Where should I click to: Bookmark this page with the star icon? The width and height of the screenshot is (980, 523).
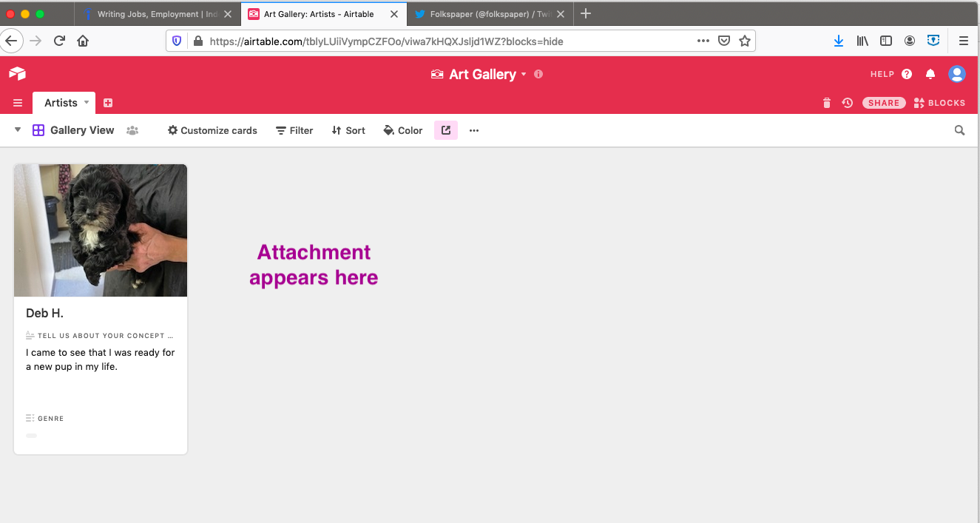745,41
